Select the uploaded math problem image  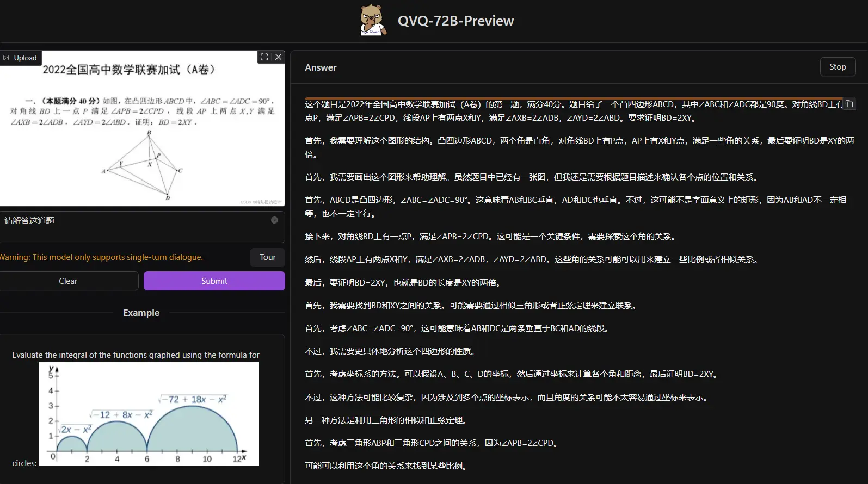click(142, 128)
